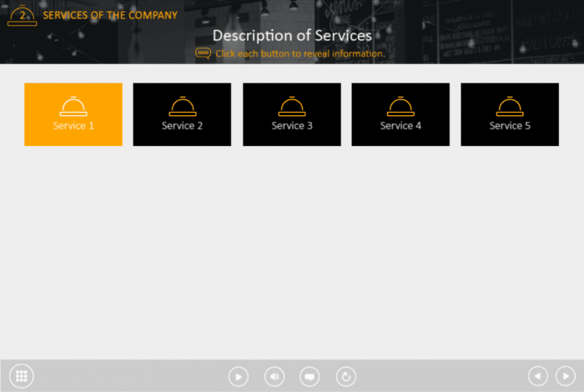
Task: Click the 'Description of Services' title
Action: pyautogui.click(x=292, y=35)
